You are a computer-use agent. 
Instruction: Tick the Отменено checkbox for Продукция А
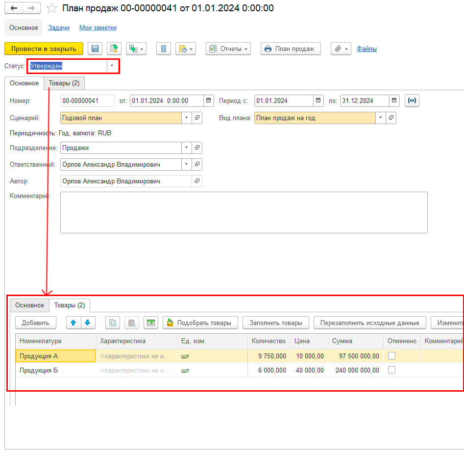point(391,356)
